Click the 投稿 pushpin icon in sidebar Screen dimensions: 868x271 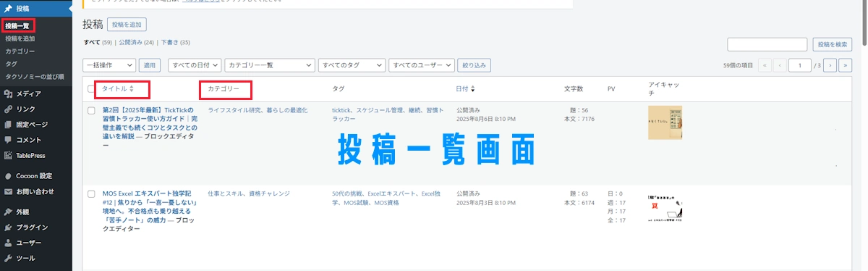(8, 8)
